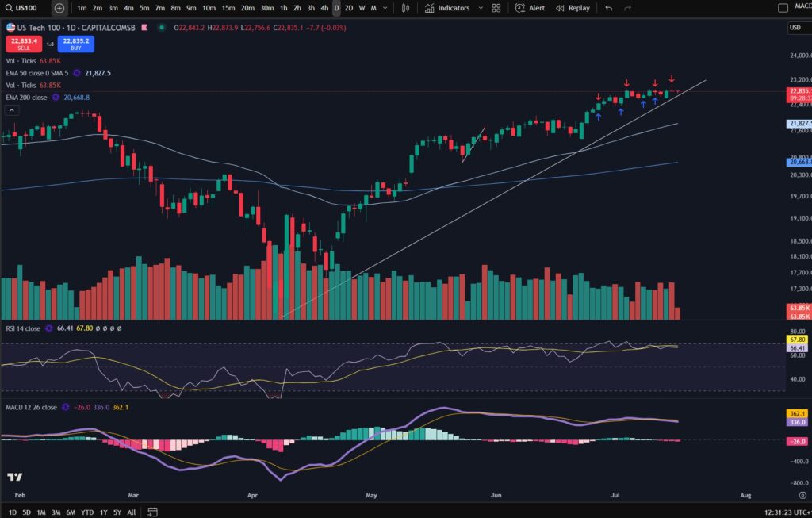
Task: Expand the favorite indicators dropdown arrow
Action: 481,8
